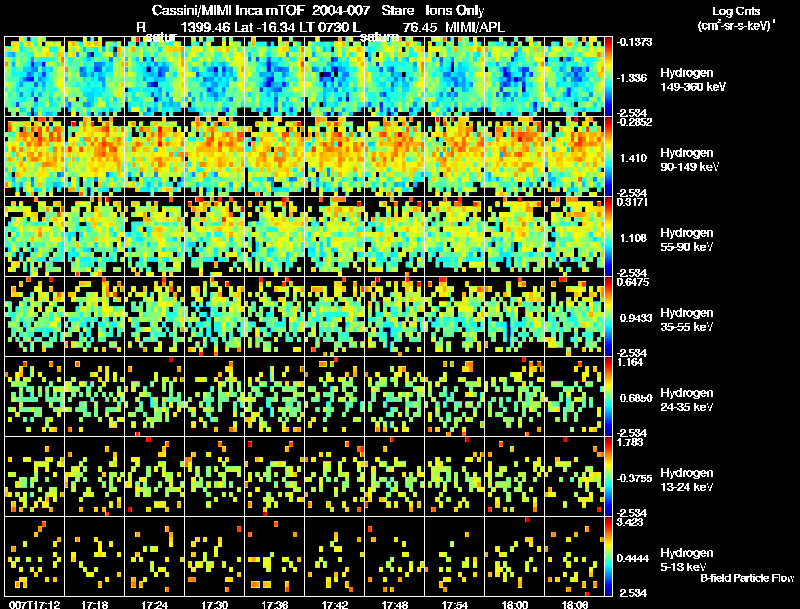Image resolution: width=800 pixels, height=609 pixels.
Task: Open the 5-13 keV image panel at 17:18
Action: coord(95,556)
